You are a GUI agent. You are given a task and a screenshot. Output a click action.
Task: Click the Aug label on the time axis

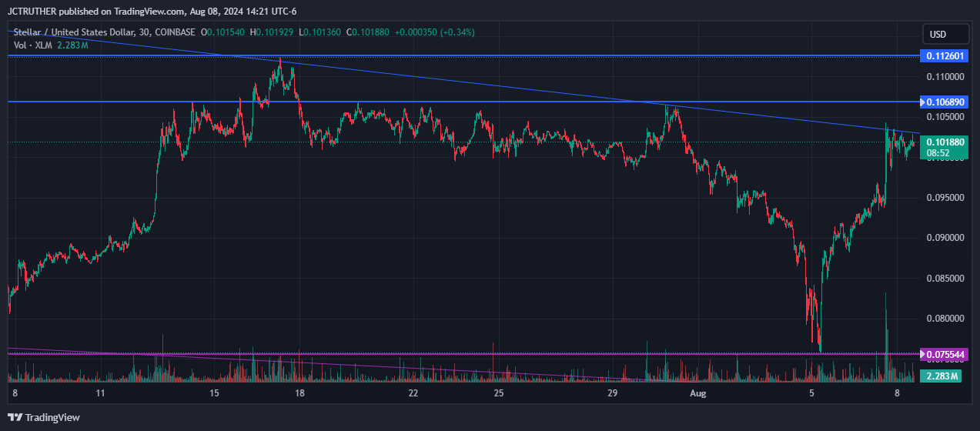coord(697,393)
